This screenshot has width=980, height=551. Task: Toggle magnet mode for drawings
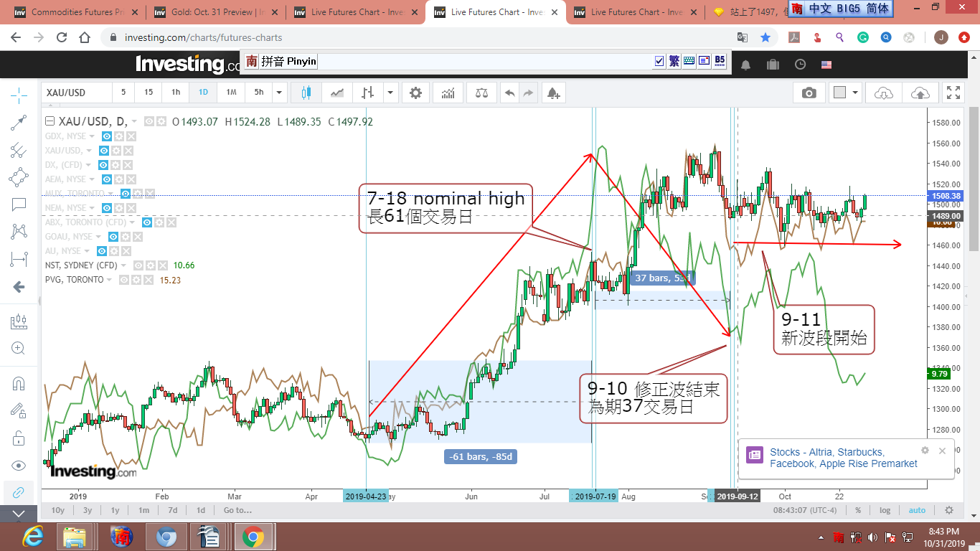pyautogui.click(x=19, y=384)
